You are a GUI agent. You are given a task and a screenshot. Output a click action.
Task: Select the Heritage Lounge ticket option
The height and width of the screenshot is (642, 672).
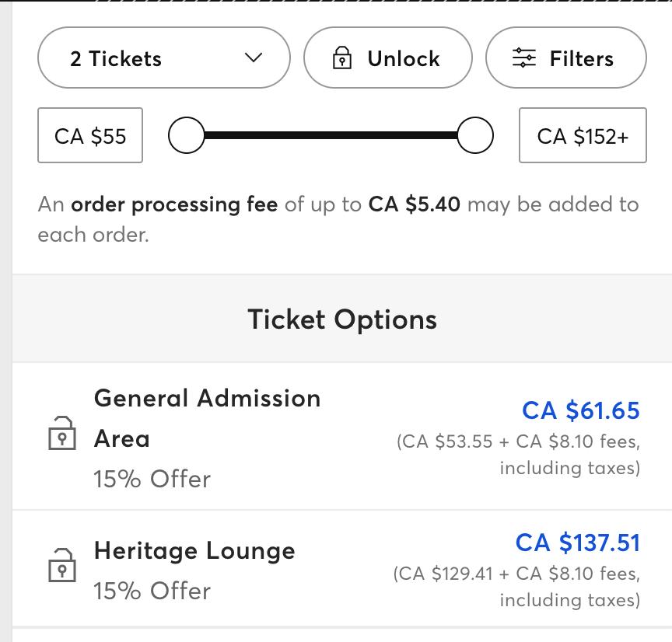coord(194,551)
